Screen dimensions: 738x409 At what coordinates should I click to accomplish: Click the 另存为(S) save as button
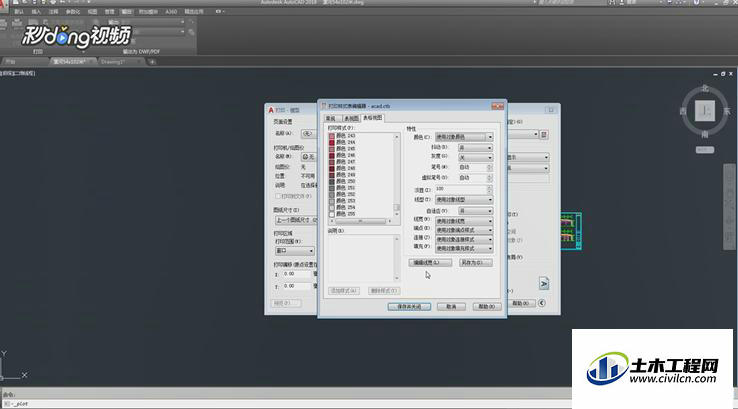(476, 263)
